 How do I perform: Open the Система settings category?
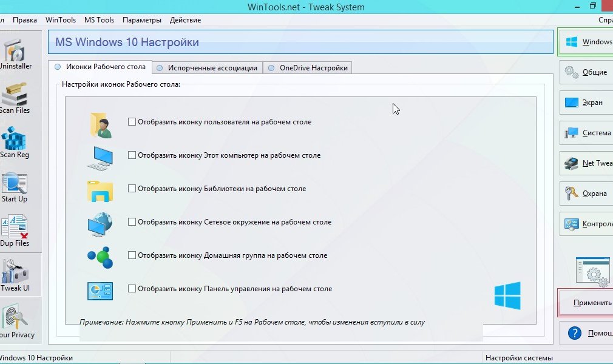point(586,133)
